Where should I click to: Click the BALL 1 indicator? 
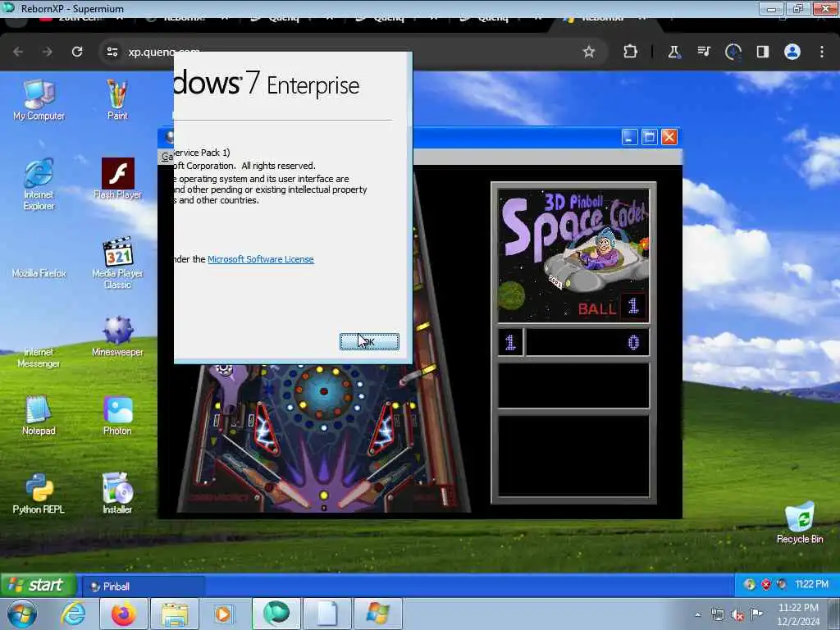(612, 308)
